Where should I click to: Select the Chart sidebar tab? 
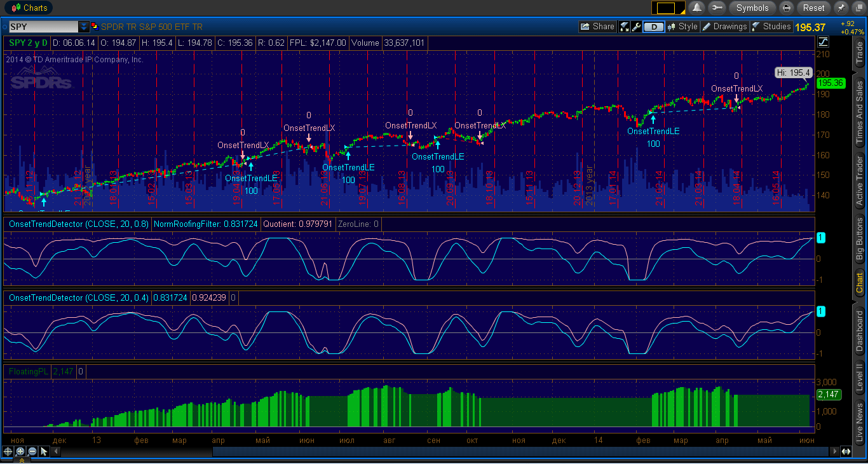pyautogui.click(x=860, y=283)
